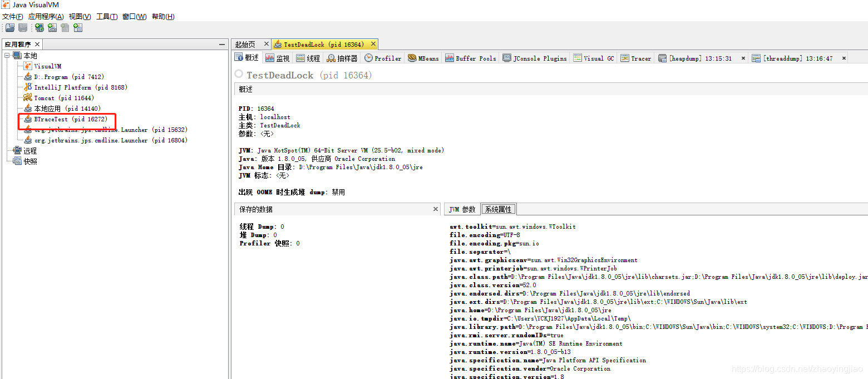Minimize the 应用程序 panel

(x=222, y=45)
